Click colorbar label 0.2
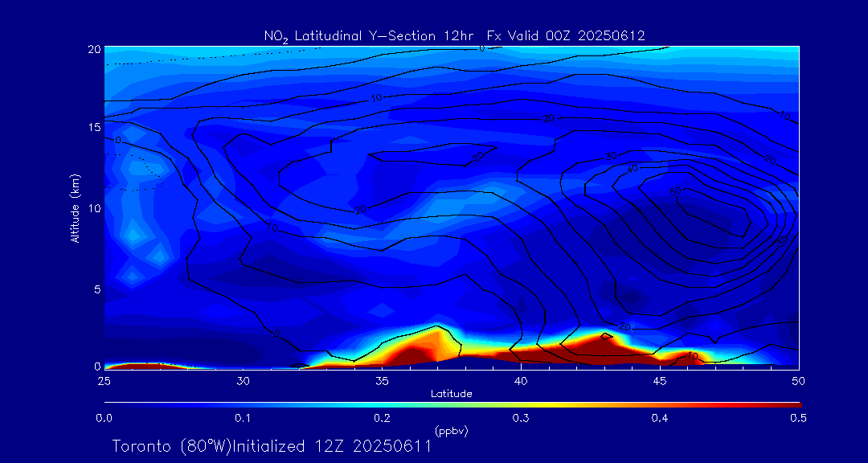The width and height of the screenshot is (868, 463). tap(382, 418)
